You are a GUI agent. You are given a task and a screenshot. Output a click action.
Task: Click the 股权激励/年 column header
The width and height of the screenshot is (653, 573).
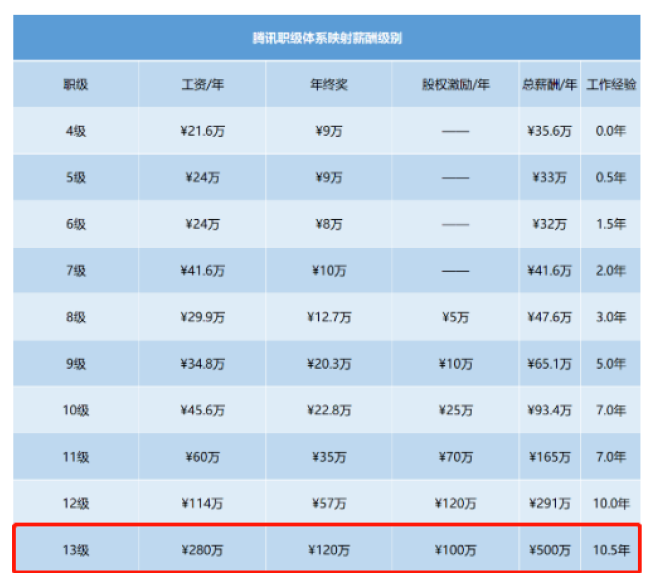coord(455,85)
